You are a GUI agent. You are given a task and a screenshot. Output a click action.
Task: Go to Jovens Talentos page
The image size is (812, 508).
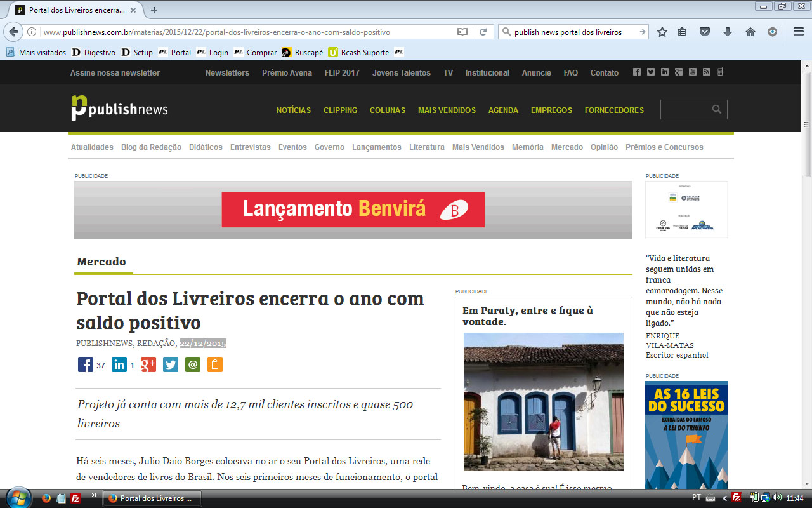pyautogui.click(x=402, y=73)
